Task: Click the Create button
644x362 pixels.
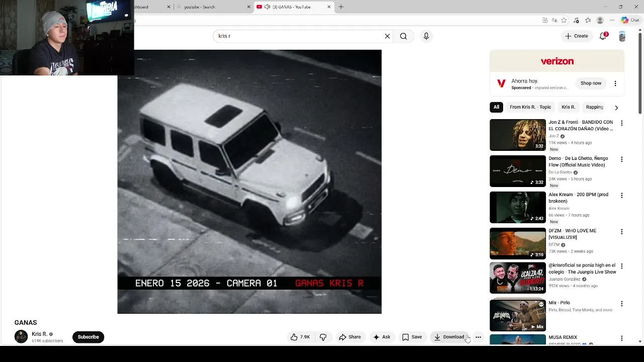Action: [576, 36]
